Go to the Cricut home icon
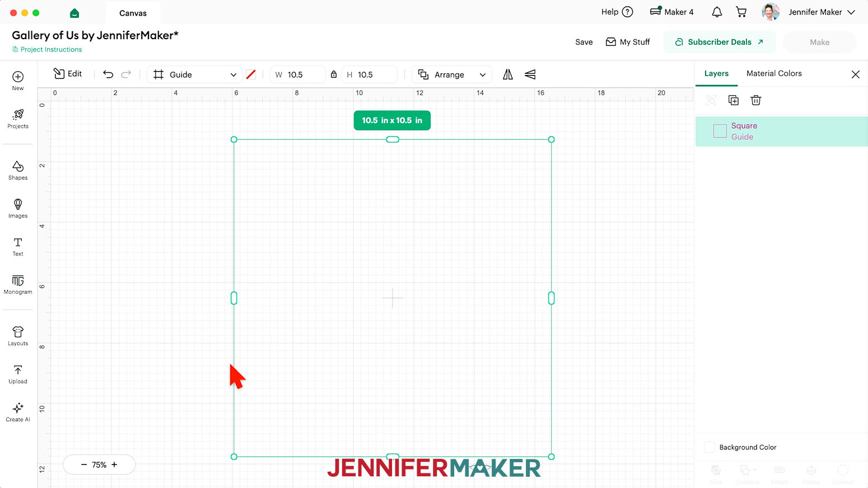The image size is (868, 488). (x=74, y=12)
